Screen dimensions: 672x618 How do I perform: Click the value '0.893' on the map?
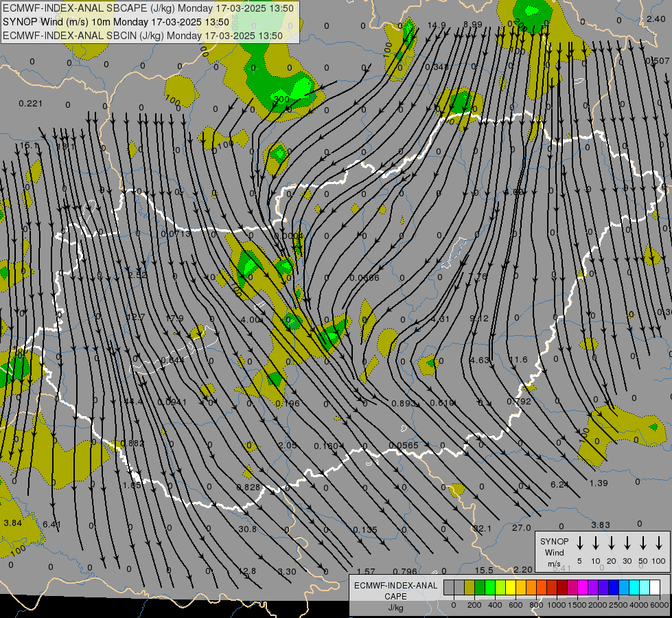pyautogui.click(x=404, y=403)
